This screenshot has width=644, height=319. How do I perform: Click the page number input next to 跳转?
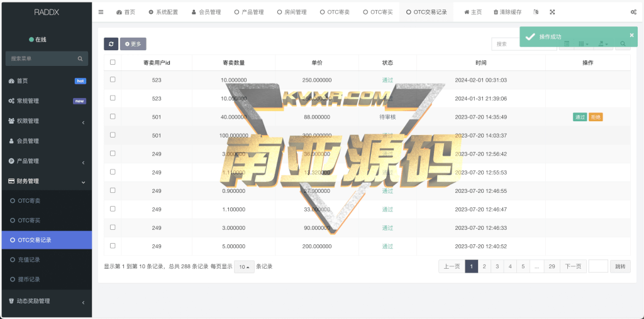click(x=598, y=266)
